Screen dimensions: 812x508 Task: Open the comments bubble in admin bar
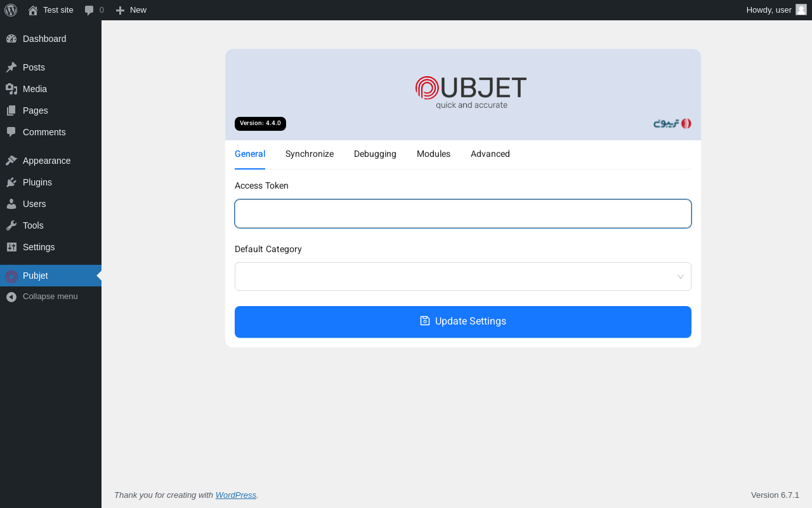89,10
